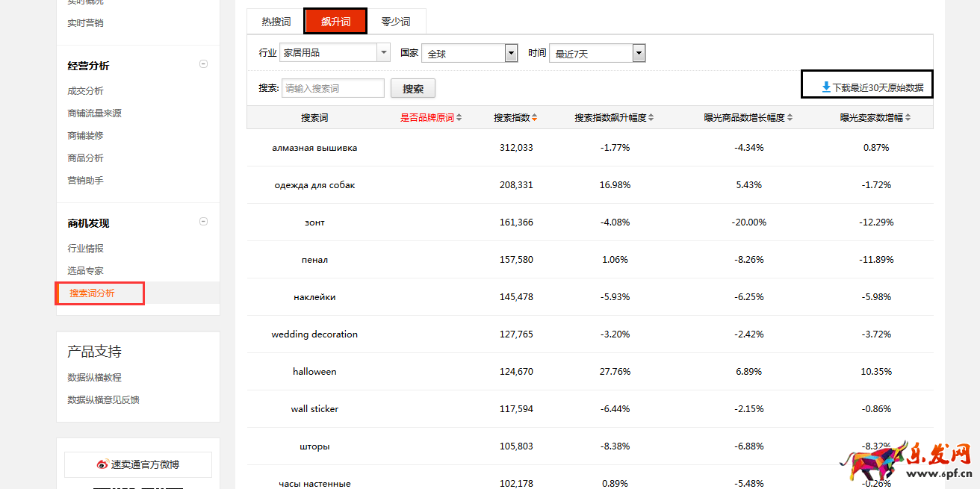Sort by 曝光商品数增长幅度 arrows
The image size is (980, 489).
coord(790,118)
